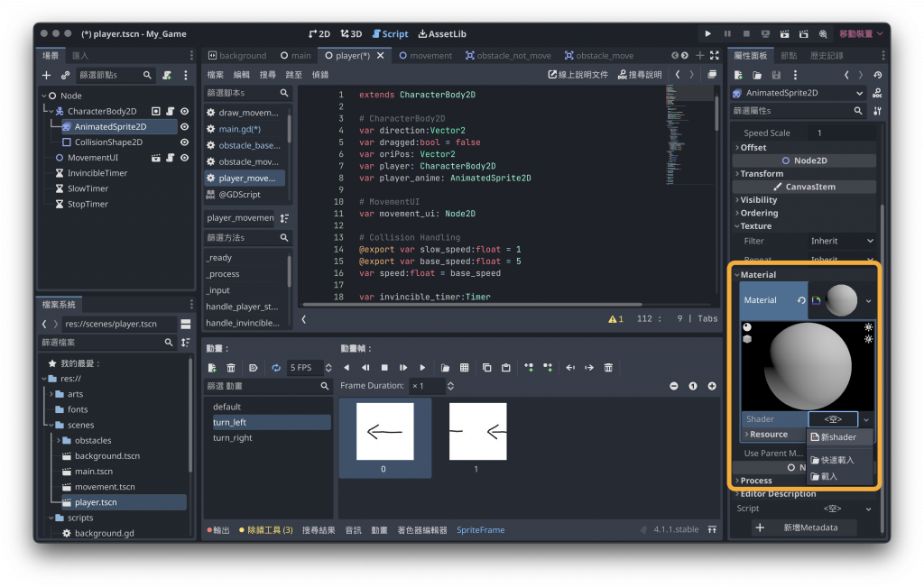
Task: Delete the animation with the trash icon
Action: tap(231, 367)
